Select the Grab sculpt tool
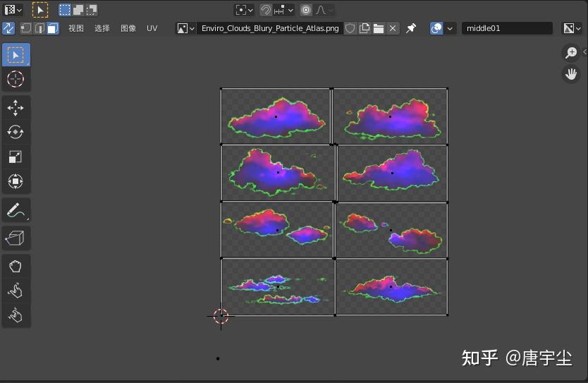The height and width of the screenshot is (383, 588). pyautogui.click(x=16, y=267)
